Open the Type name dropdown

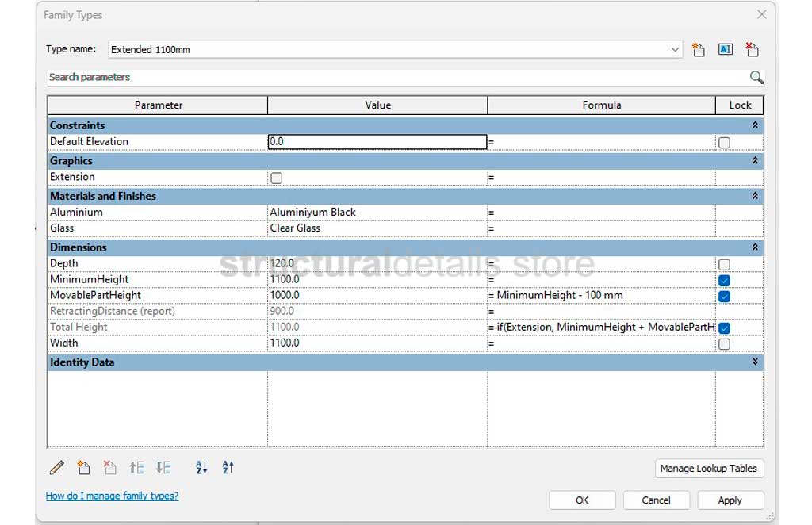point(675,49)
